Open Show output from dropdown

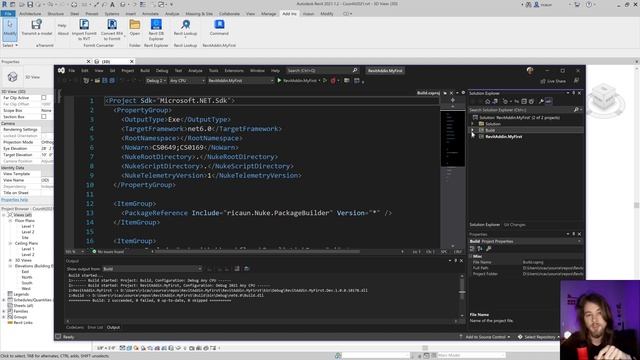152,269
